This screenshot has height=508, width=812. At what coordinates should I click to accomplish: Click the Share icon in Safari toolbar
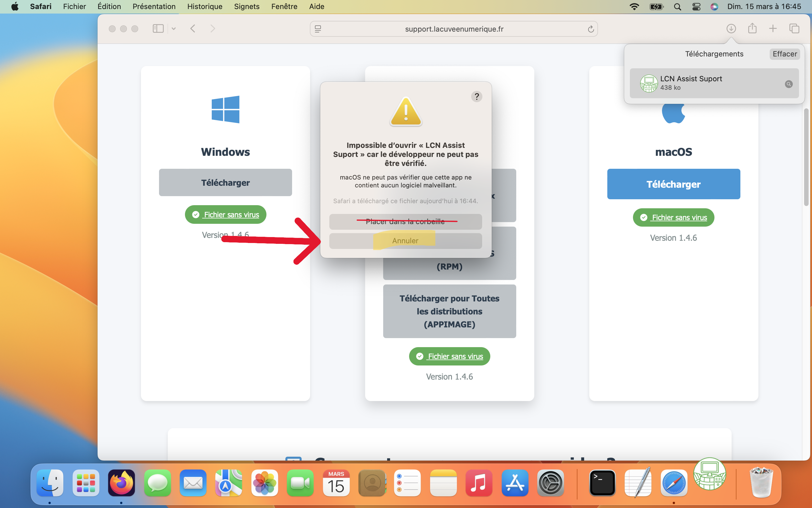coord(752,29)
